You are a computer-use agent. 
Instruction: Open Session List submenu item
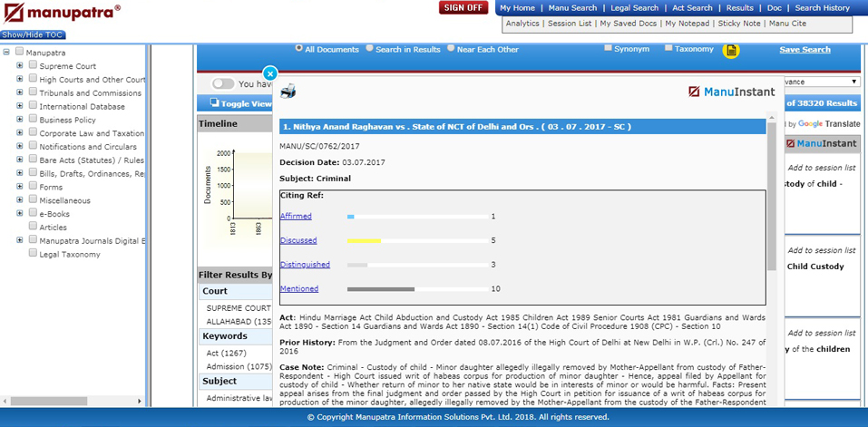pyautogui.click(x=570, y=24)
